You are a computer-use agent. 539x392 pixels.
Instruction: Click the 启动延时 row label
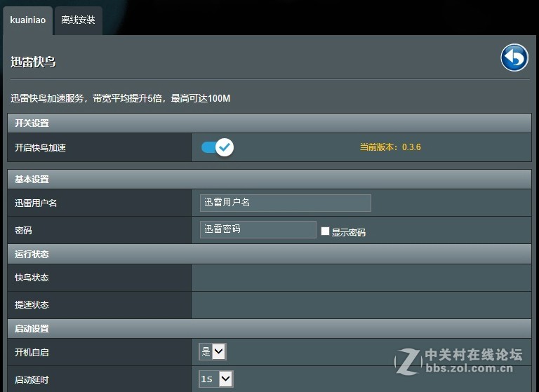click(32, 380)
